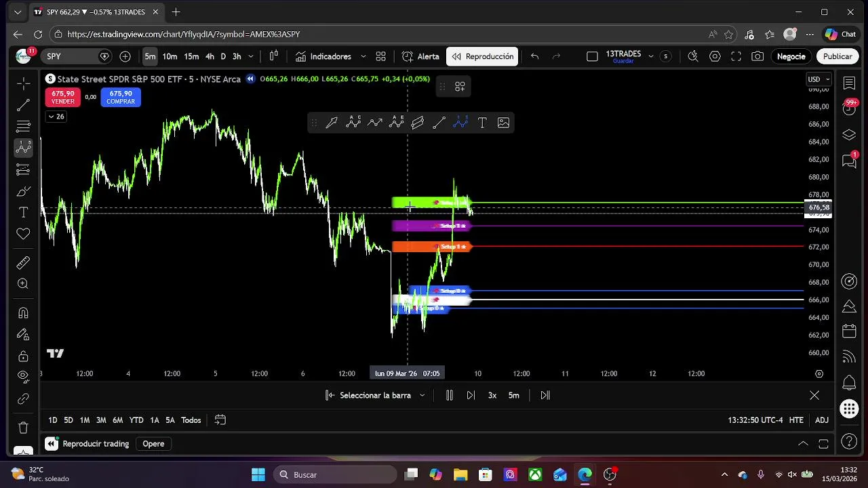The width and height of the screenshot is (868, 488).
Task: Change the 3x replay speed
Action: pyautogui.click(x=492, y=395)
